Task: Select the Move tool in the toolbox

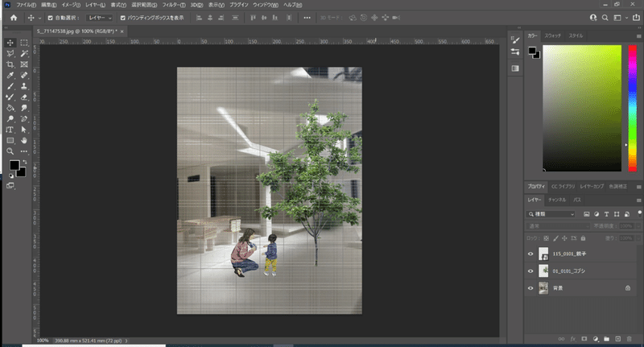Action: [10, 43]
